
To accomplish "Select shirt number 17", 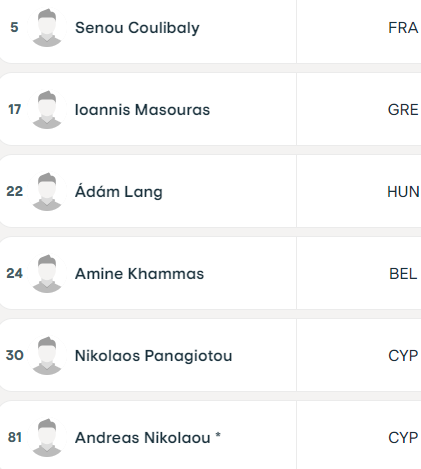I will coord(14,109).
